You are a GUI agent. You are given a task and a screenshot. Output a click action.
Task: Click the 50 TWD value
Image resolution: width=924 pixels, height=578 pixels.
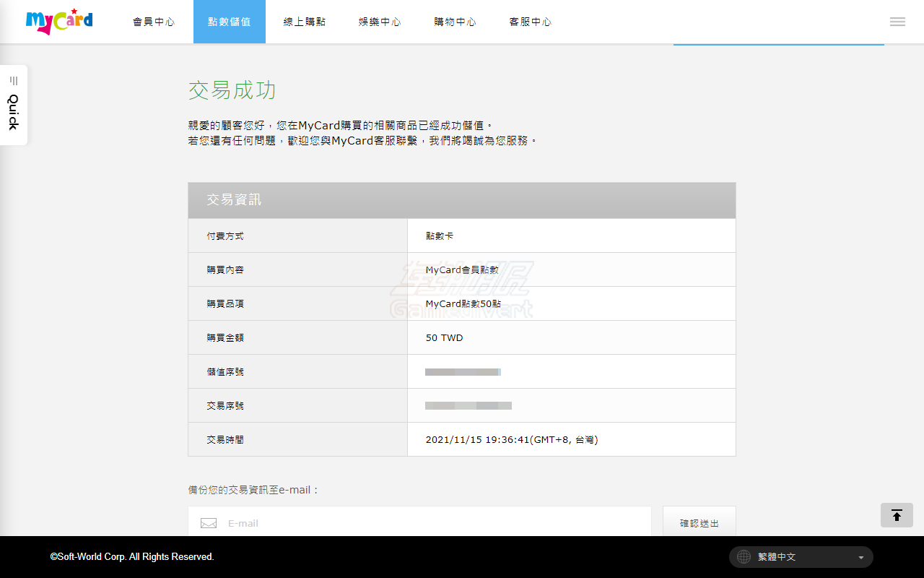click(x=445, y=338)
